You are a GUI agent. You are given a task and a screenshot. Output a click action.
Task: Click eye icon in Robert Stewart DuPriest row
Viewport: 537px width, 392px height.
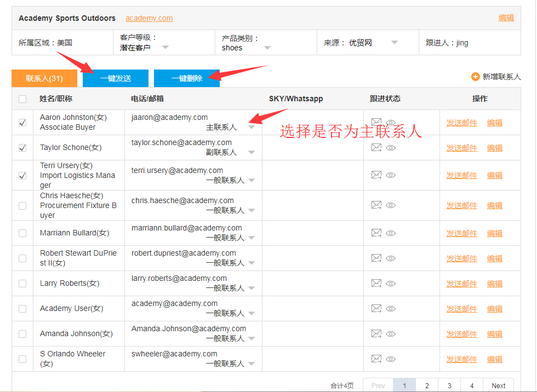[391, 258]
